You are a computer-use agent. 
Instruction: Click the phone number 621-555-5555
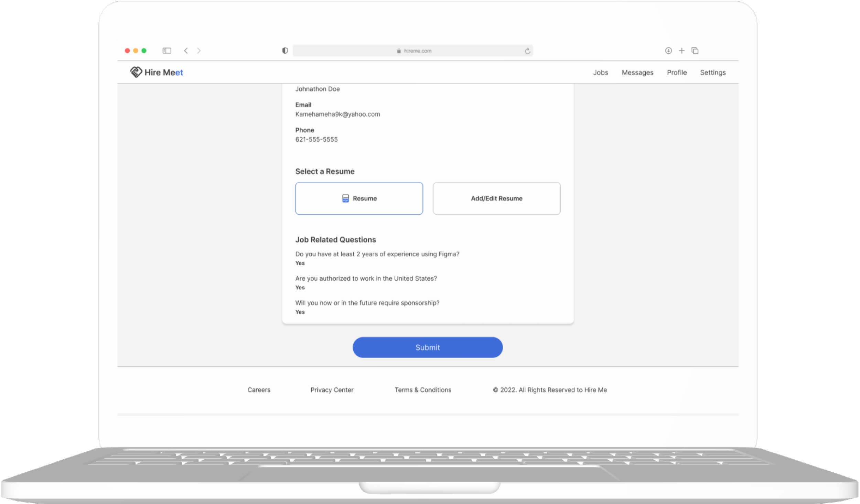[316, 139]
